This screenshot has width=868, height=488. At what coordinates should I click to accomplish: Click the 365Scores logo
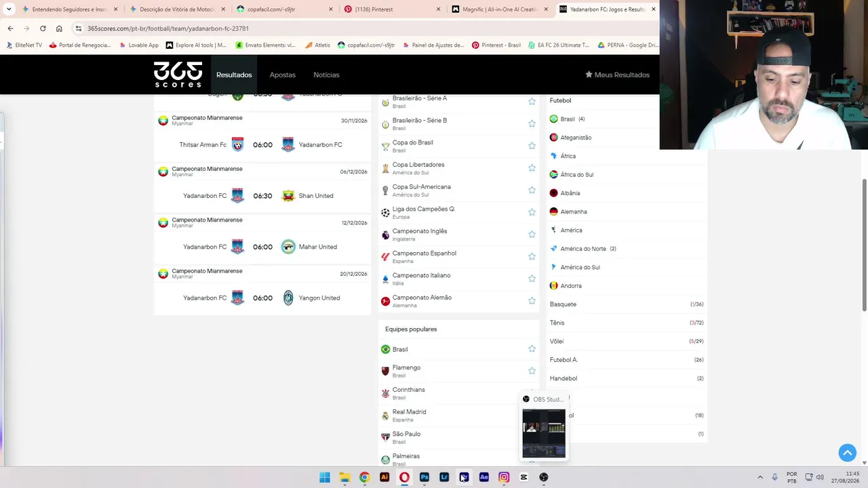tap(178, 75)
